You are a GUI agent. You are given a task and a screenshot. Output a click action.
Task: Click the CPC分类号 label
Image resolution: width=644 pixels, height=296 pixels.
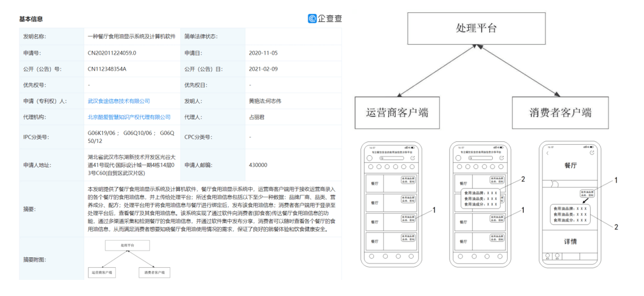[198, 137]
